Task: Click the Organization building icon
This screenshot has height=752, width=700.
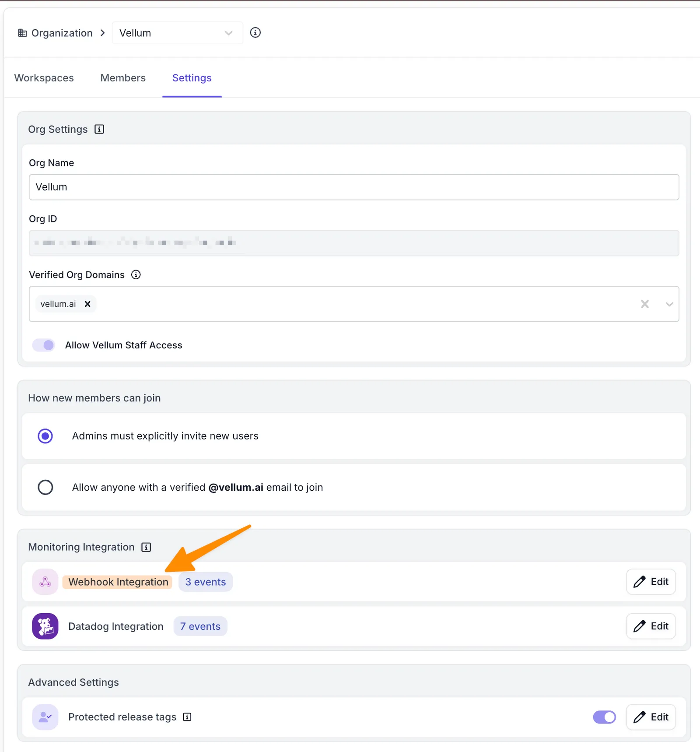Action: [x=22, y=33]
